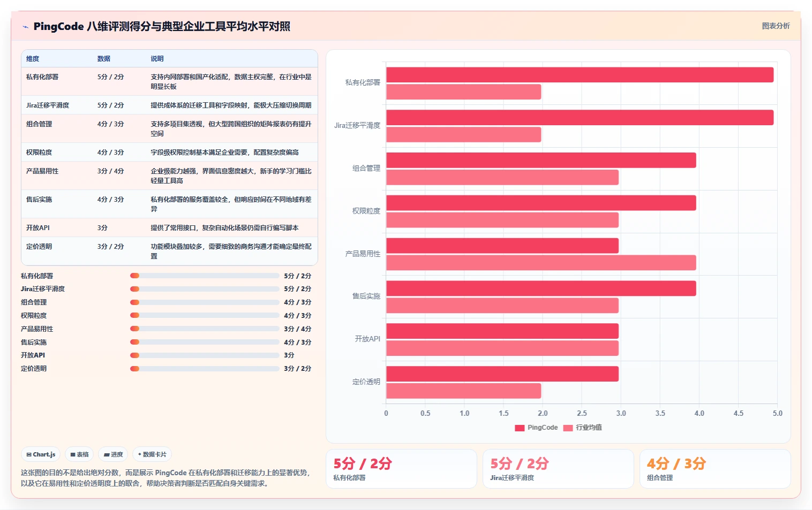
Task: Open the 组合管理 4分 / 3分 data card
Action: coord(715,469)
